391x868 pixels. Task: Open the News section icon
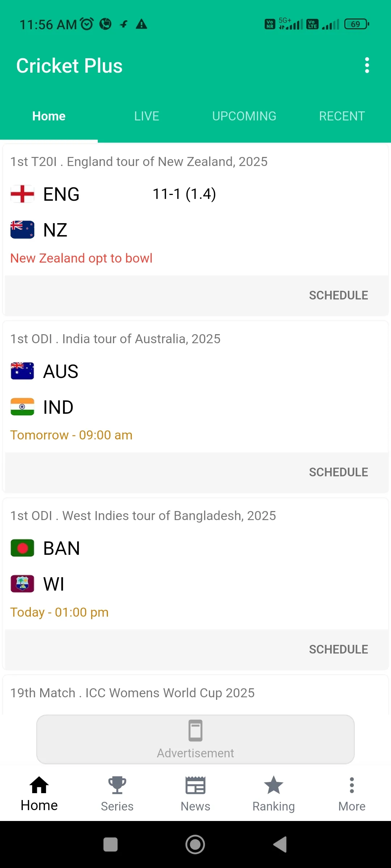tap(195, 786)
